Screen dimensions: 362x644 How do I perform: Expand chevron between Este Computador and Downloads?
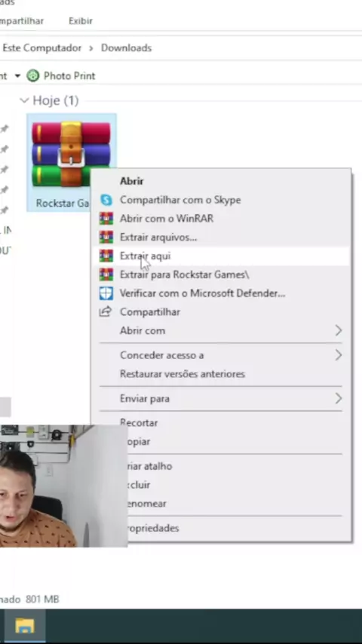tap(91, 48)
